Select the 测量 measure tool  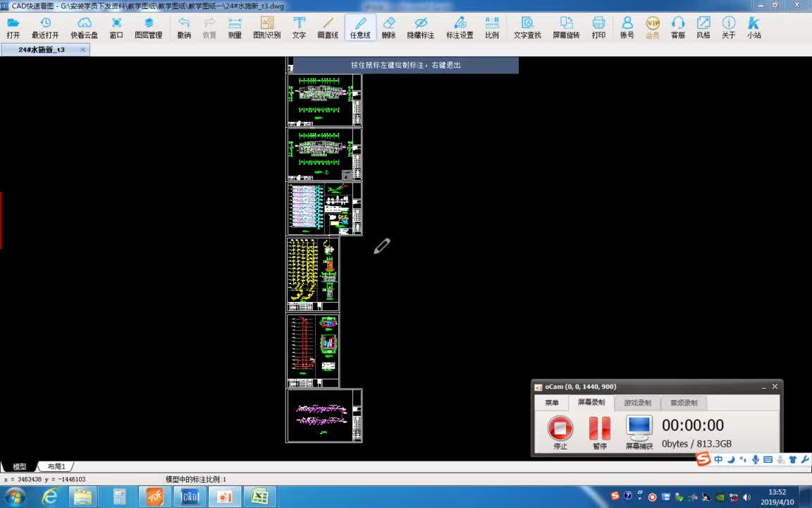pyautogui.click(x=235, y=28)
